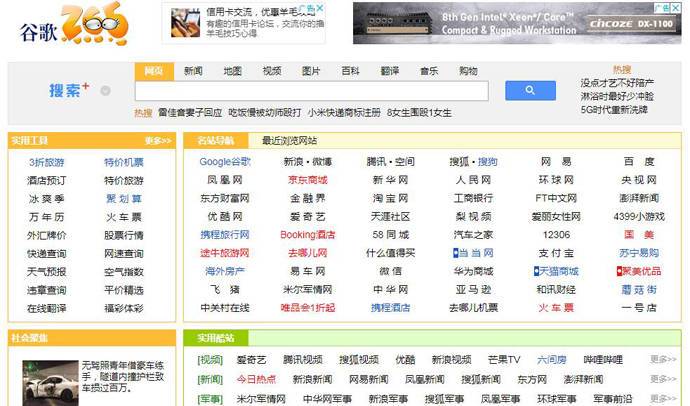Switch to the 新闻 search tab
This screenshot has height=406, width=690.
pos(193,71)
